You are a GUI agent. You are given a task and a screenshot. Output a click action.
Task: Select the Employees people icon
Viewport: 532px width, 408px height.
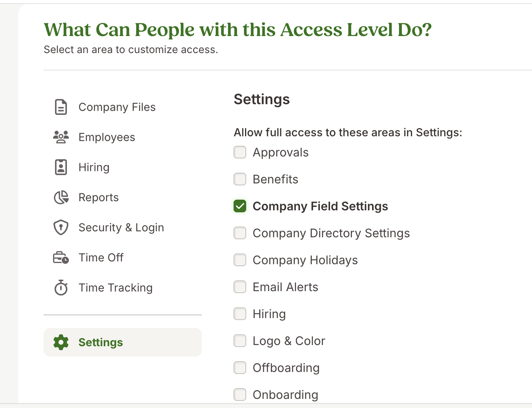pyautogui.click(x=61, y=137)
